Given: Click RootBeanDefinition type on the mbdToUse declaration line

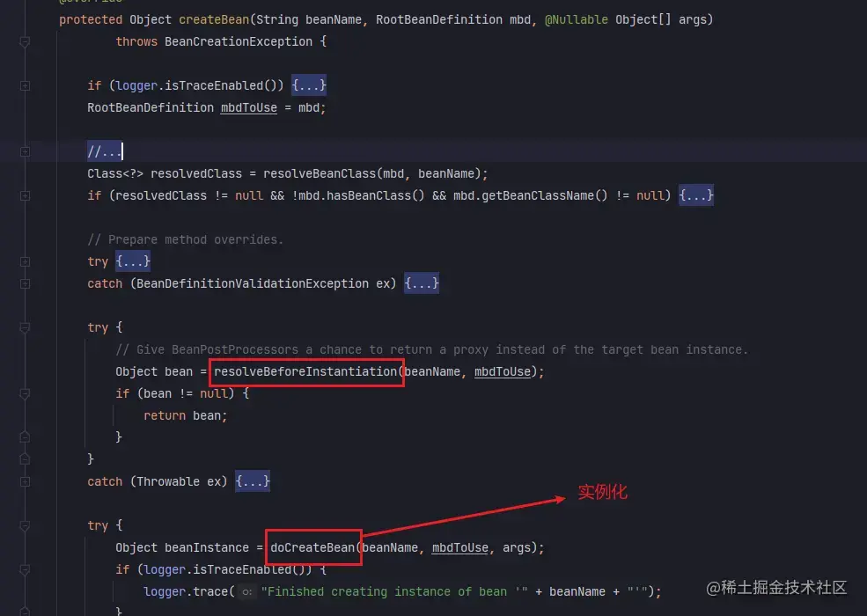Looking at the screenshot, I should tap(151, 108).
